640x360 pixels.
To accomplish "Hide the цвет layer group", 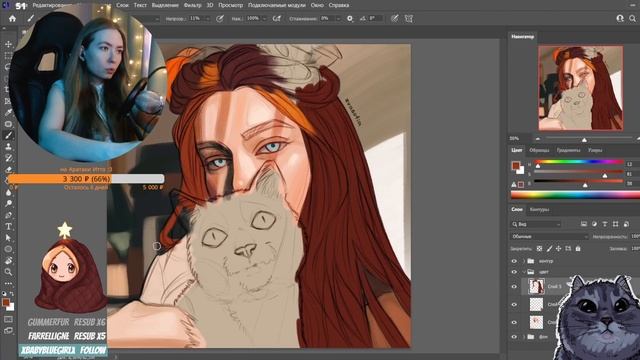I will click(x=514, y=272).
